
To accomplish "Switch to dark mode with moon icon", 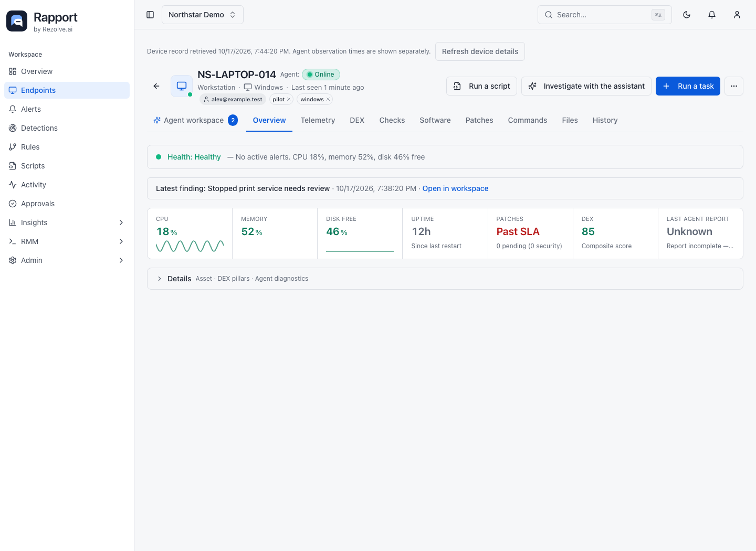I will coord(687,15).
